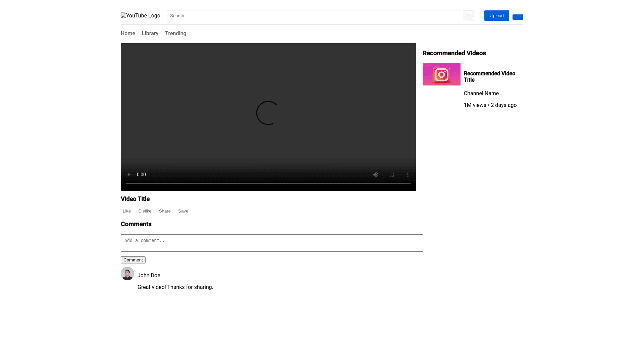Click the blue Upload button

click(x=496, y=15)
